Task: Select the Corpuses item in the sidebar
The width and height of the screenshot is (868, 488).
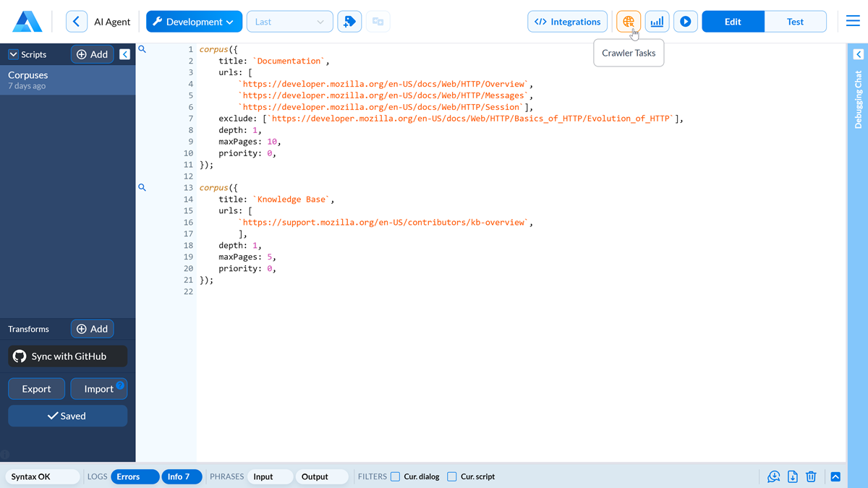Action: coord(67,80)
